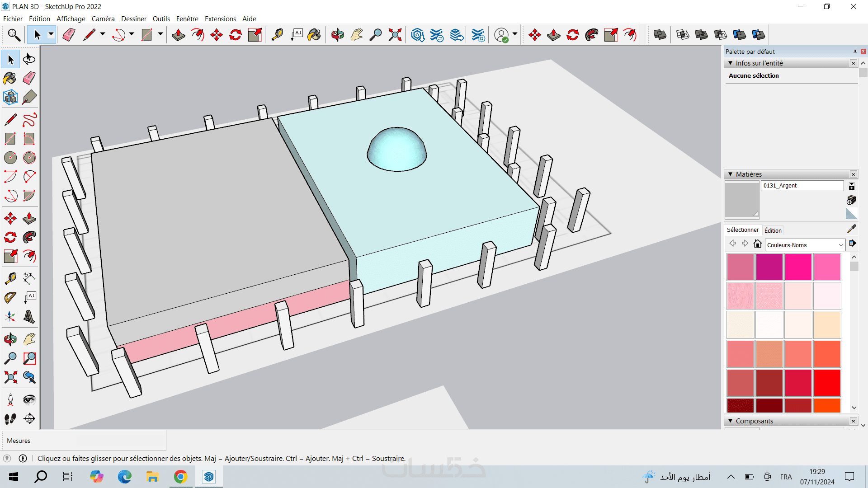The width and height of the screenshot is (868, 488).
Task: Open the Caméra menu
Action: pyautogui.click(x=103, y=19)
